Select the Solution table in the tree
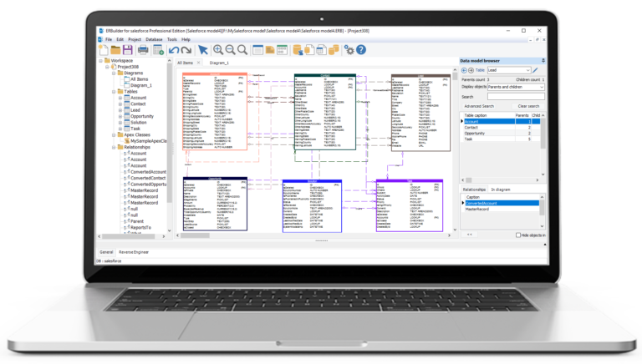 tap(139, 122)
